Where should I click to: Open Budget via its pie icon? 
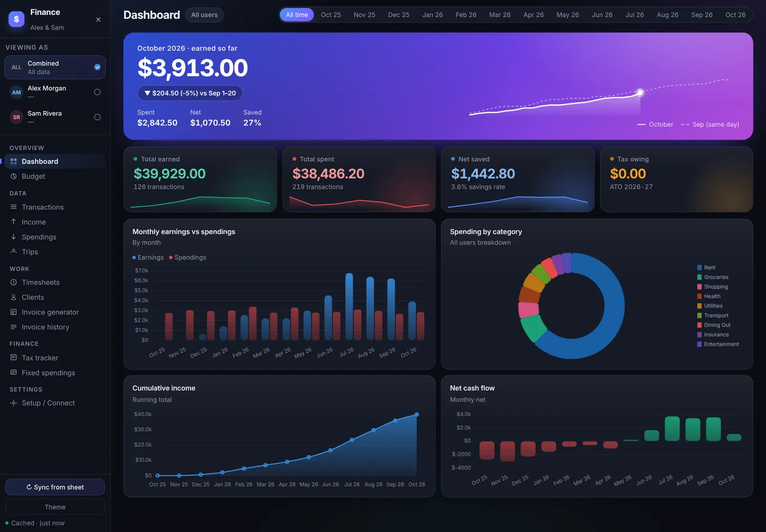click(x=13, y=176)
